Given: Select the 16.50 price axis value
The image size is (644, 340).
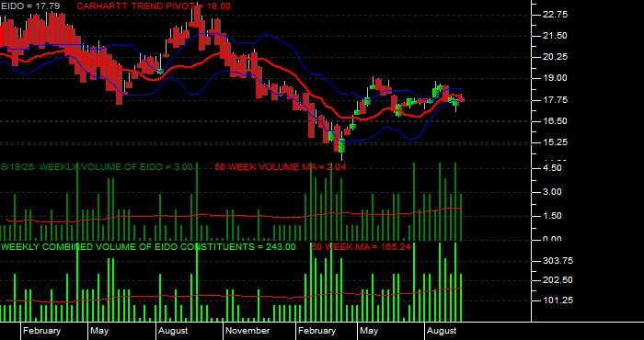Looking at the screenshot, I should point(556,121).
